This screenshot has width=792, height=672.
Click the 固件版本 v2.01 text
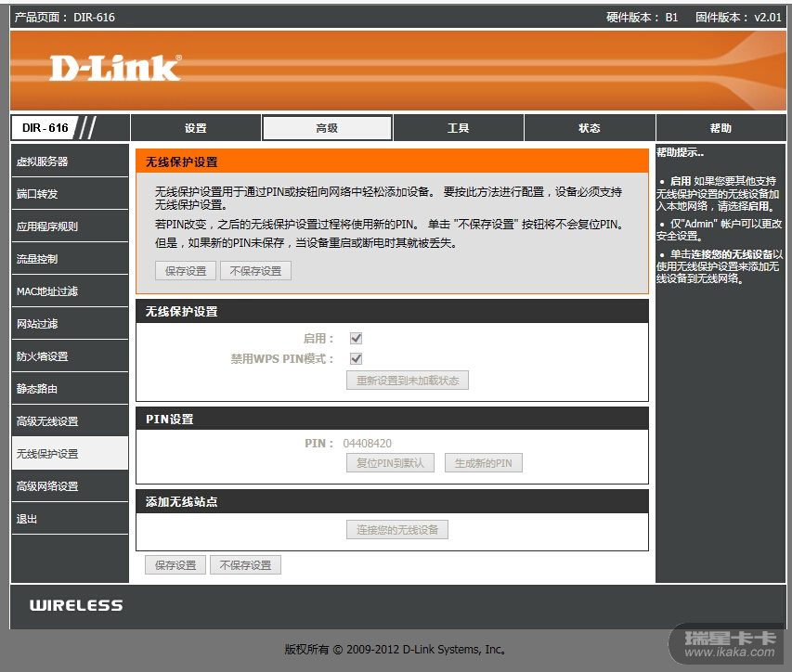point(738,17)
